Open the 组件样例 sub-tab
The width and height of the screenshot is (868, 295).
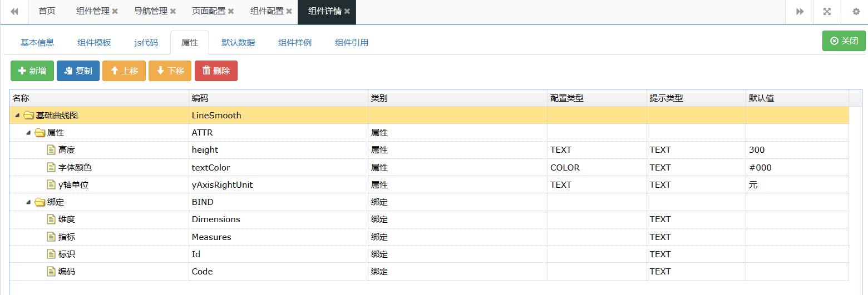pos(295,42)
